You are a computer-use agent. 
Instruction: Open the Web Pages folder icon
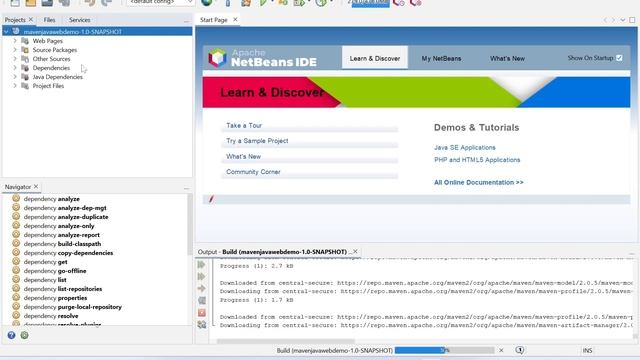(x=25, y=41)
